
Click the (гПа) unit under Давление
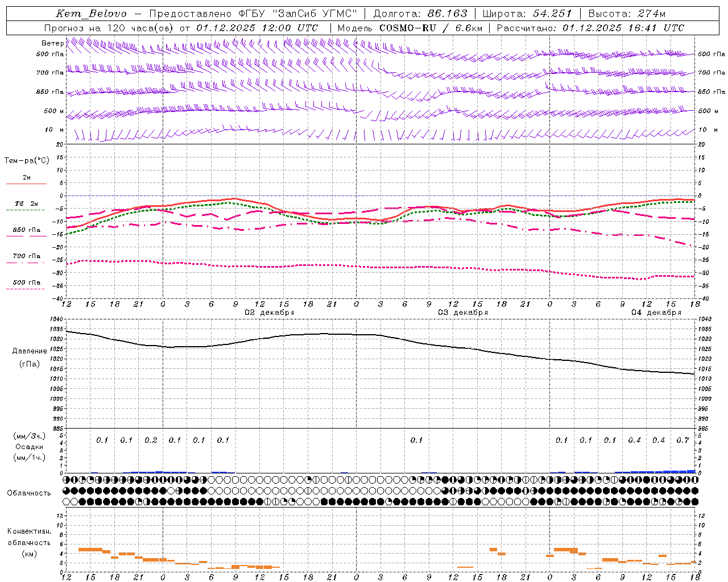pyautogui.click(x=30, y=364)
